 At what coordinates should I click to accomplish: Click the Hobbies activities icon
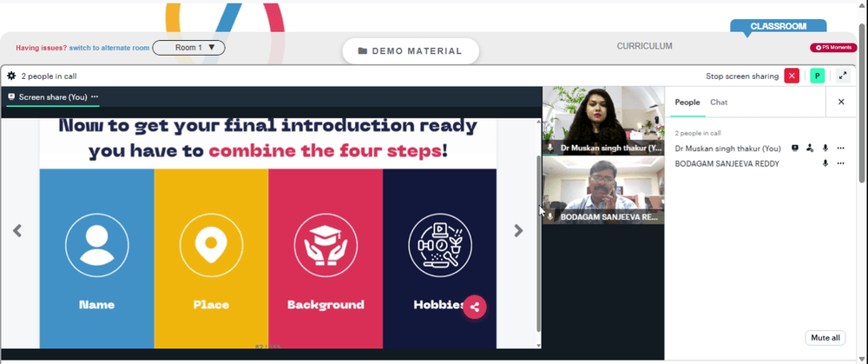440,245
